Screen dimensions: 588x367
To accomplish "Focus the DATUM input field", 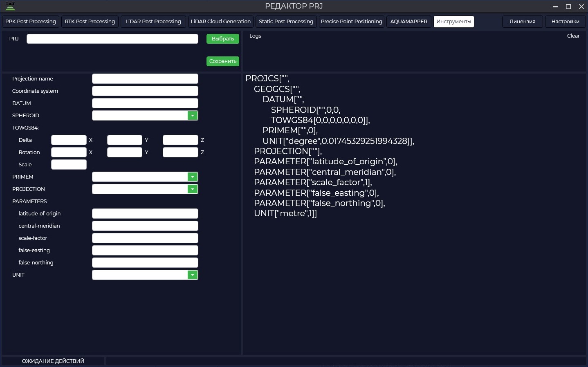I will click(145, 103).
